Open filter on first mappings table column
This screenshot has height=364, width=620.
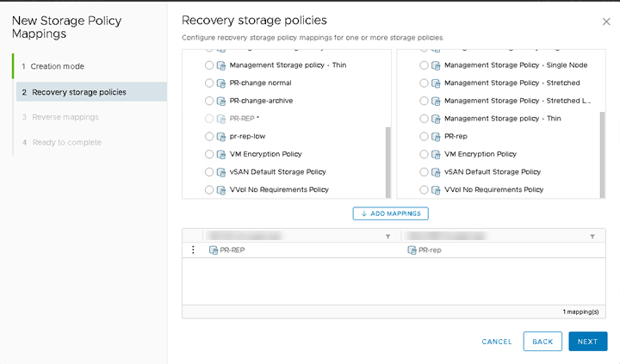[387, 237]
